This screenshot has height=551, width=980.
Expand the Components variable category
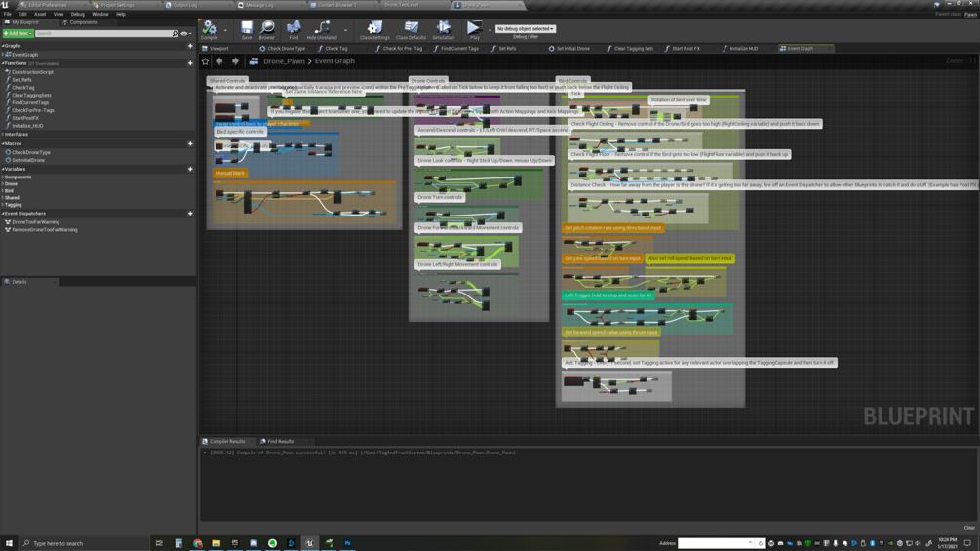tap(3, 177)
